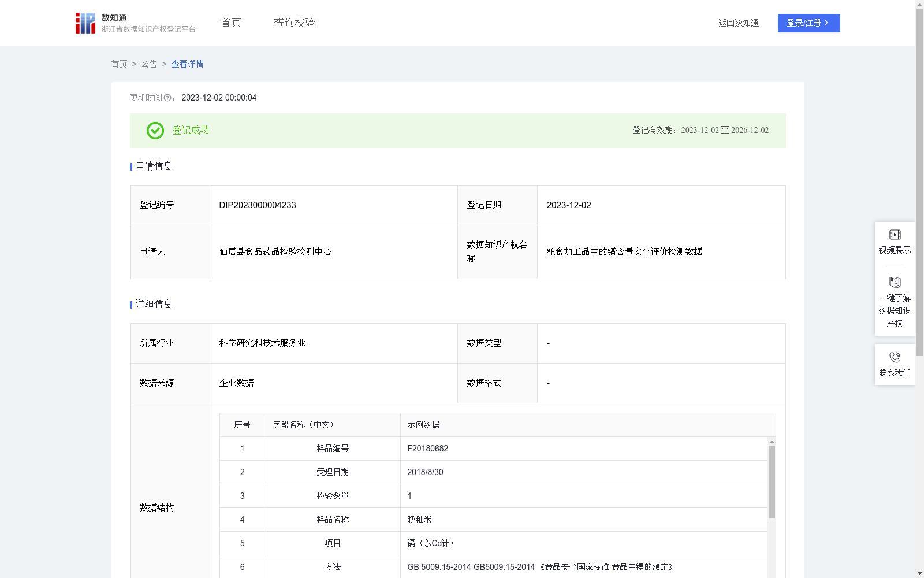Click the help icon beside 更新时间
The height and width of the screenshot is (578, 924).
coord(167,98)
